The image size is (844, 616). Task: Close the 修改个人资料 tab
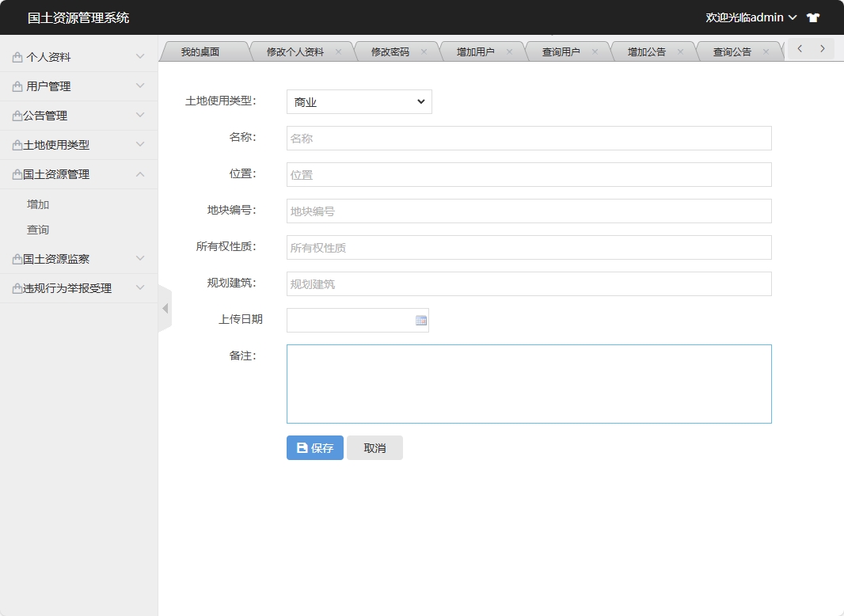click(x=338, y=52)
